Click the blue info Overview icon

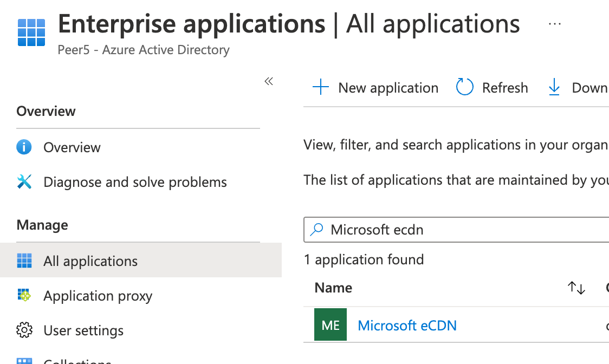pyautogui.click(x=24, y=147)
